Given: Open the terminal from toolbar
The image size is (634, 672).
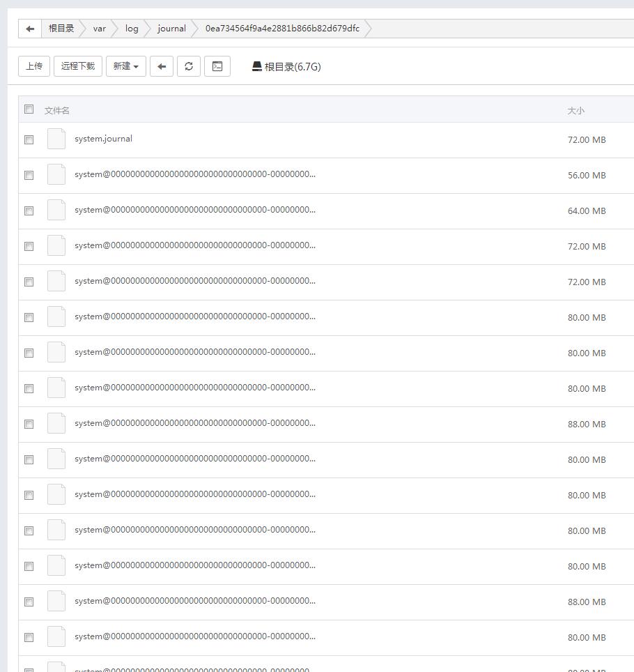Looking at the screenshot, I should (x=217, y=66).
